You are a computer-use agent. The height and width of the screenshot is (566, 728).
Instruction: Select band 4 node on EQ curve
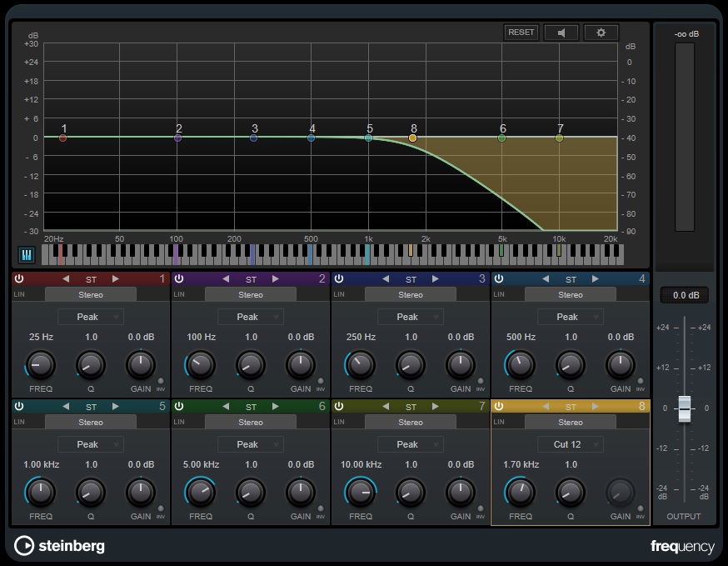click(x=311, y=138)
